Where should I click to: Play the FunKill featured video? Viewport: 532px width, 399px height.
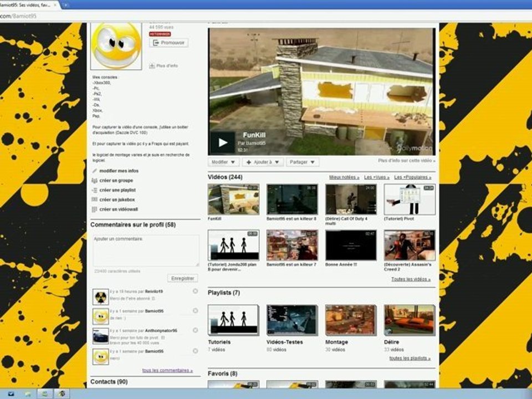click(223, 142)
